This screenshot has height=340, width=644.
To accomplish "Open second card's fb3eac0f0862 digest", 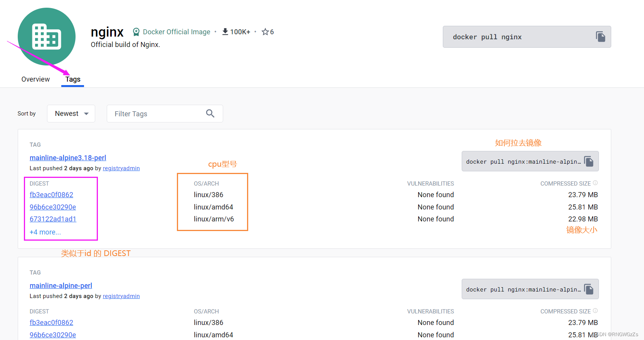I will (x=51, y=322).
